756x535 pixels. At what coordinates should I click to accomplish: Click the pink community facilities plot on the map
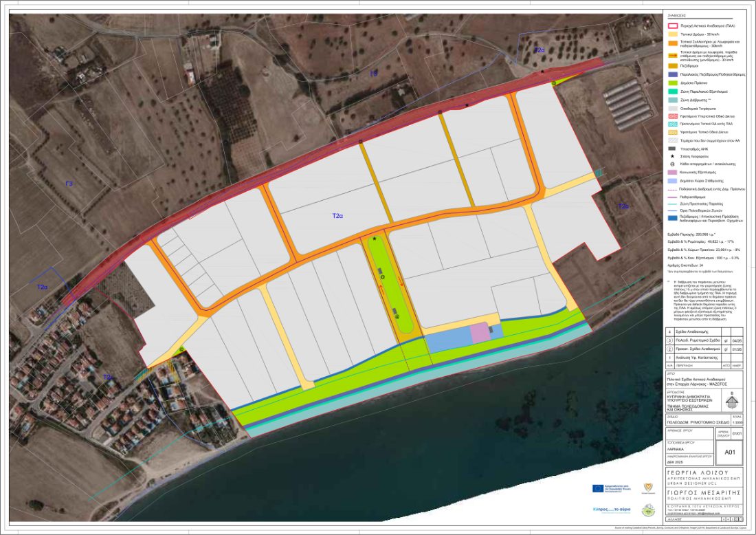[479, 334]
